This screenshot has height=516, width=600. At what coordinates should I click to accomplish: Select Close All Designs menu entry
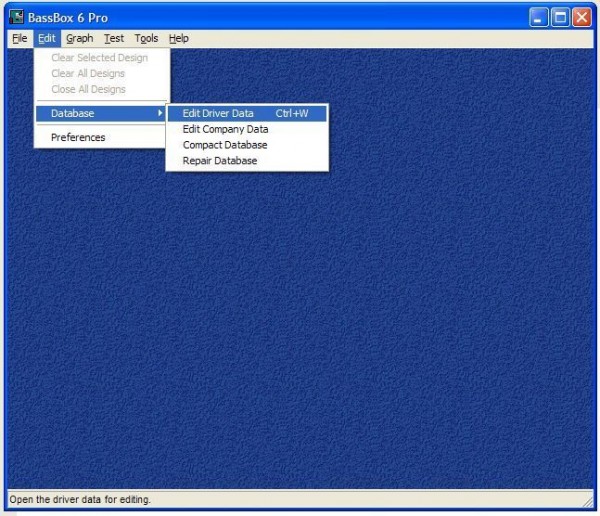pos(88,90)
